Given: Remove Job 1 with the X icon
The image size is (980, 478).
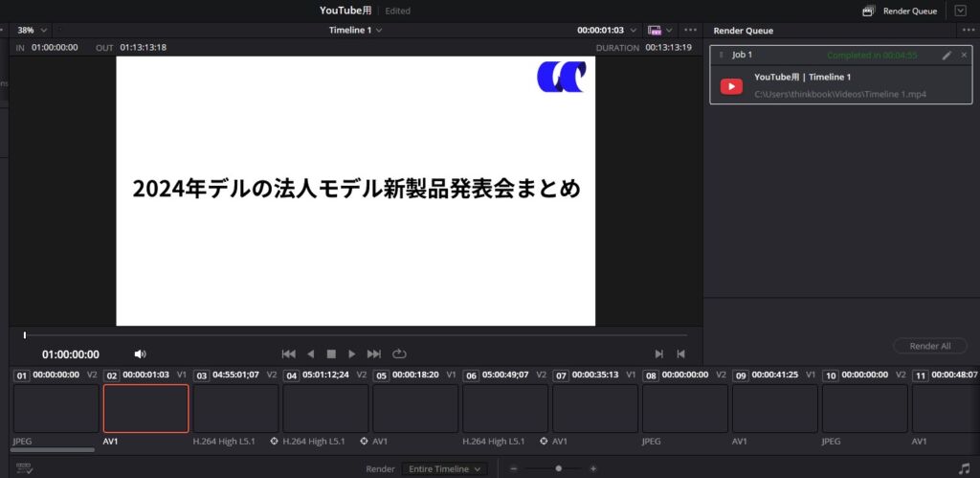Looking at the screenshot, I should [x=964, y=55].
